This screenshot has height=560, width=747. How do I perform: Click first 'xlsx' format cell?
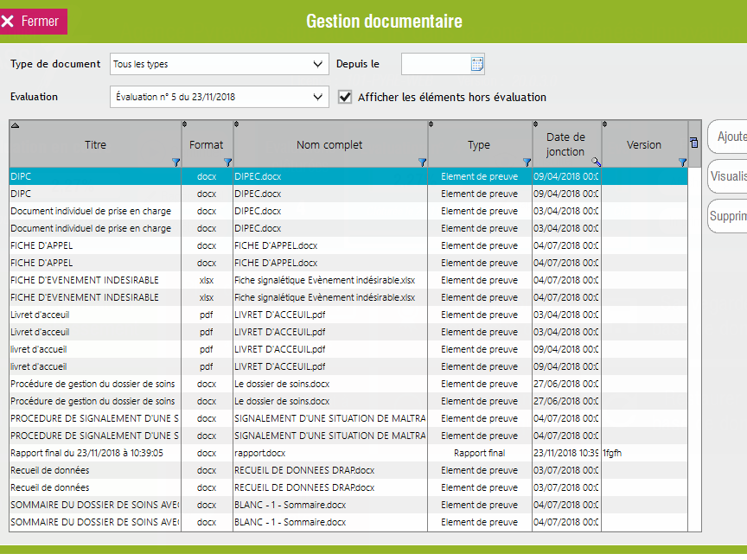pyautogui.click(x=207, y=280)
